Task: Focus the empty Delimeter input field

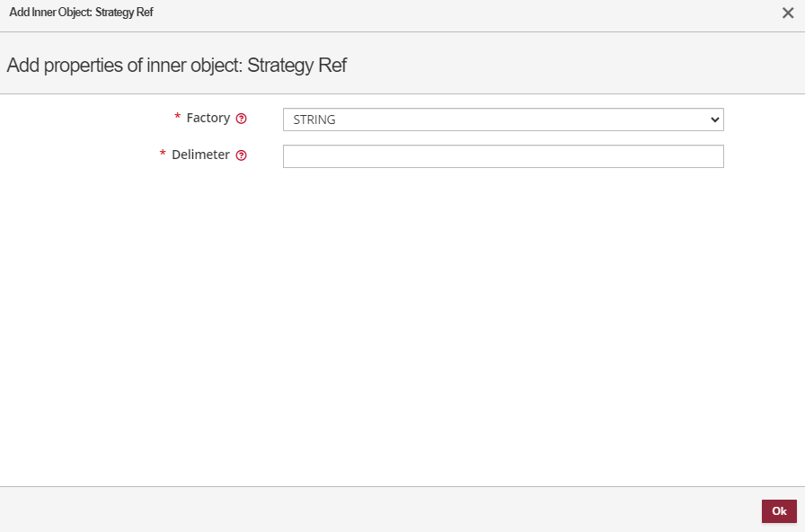Action: click(503, 155)
